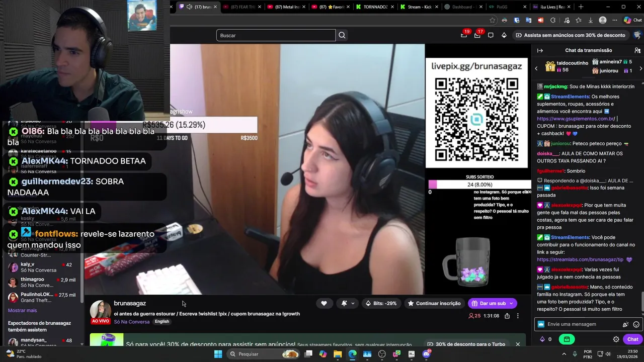Click Mostrar mais in sidebar
644x362 pixels.
pos(22,310)
